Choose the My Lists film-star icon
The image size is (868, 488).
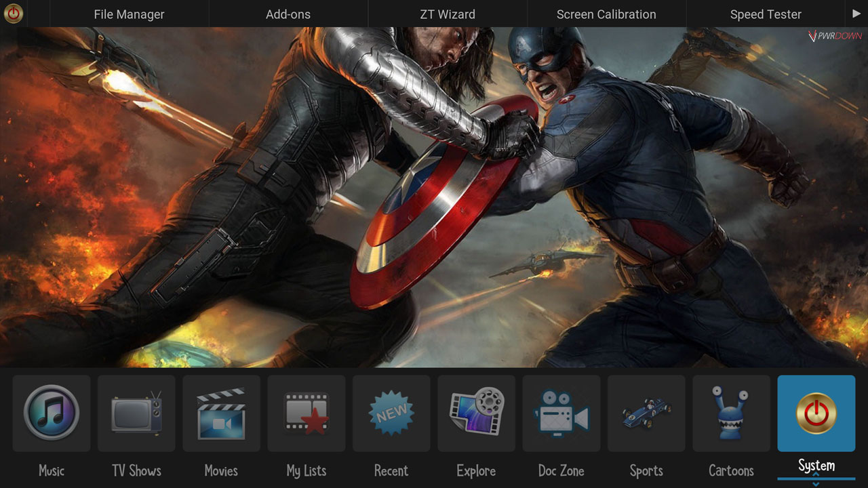coord(307,413)
